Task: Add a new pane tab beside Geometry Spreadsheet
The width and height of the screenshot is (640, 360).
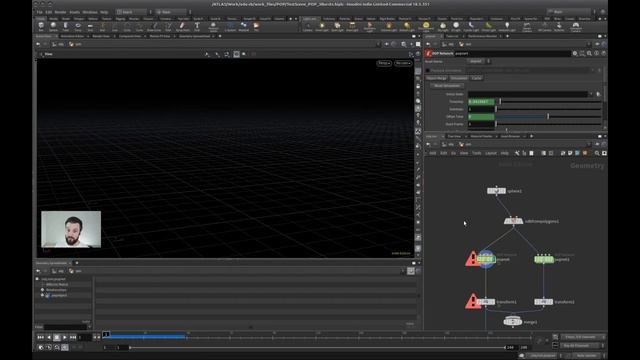Action: point(77,263)
